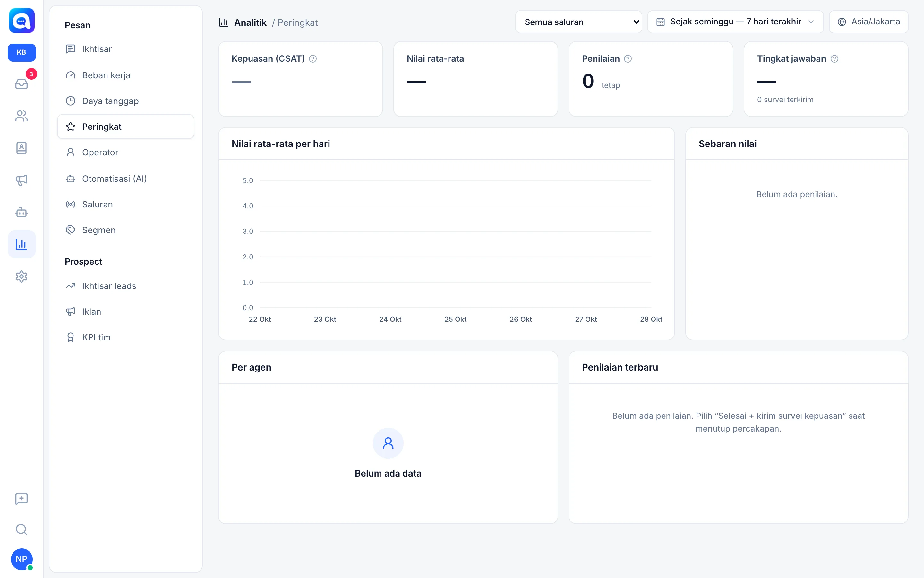Open Ikhtisar leads under Prospect

(x=126, y=286)
